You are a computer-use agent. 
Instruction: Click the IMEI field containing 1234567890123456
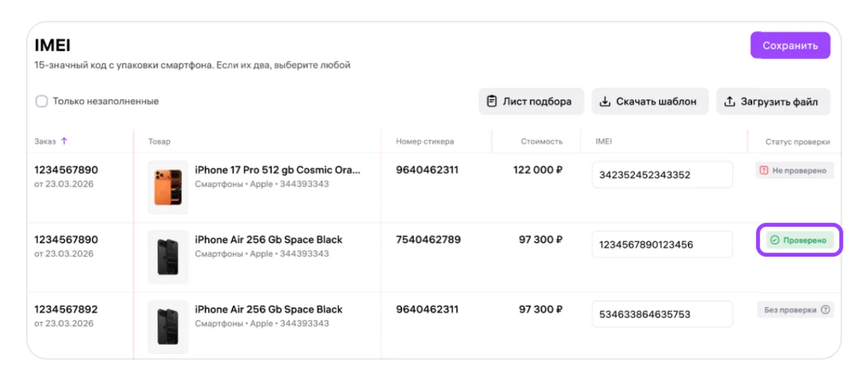662,244
